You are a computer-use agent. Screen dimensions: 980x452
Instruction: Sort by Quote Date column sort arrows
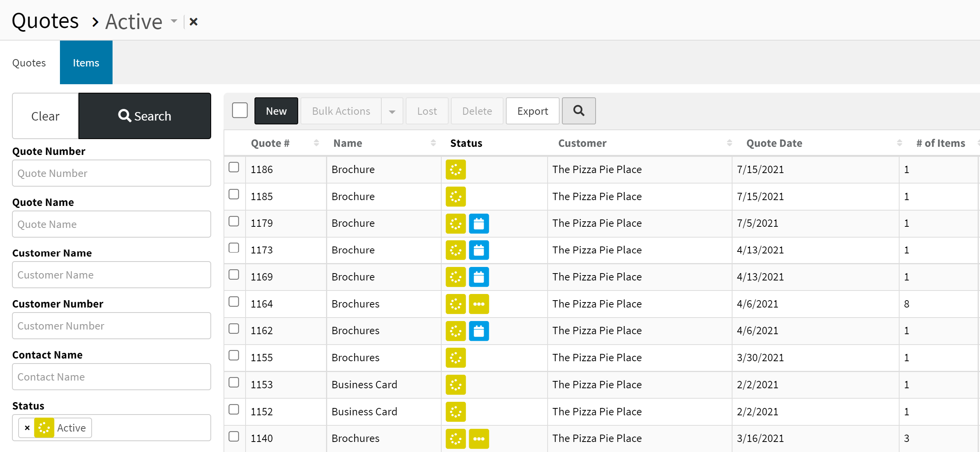pos(899,143)
